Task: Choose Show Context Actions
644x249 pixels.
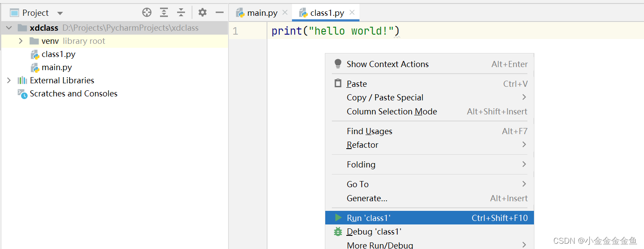Action: [x=430, y=64]
